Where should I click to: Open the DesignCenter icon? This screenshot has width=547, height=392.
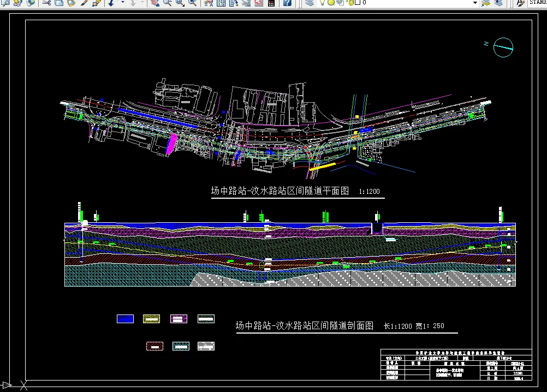221,3
